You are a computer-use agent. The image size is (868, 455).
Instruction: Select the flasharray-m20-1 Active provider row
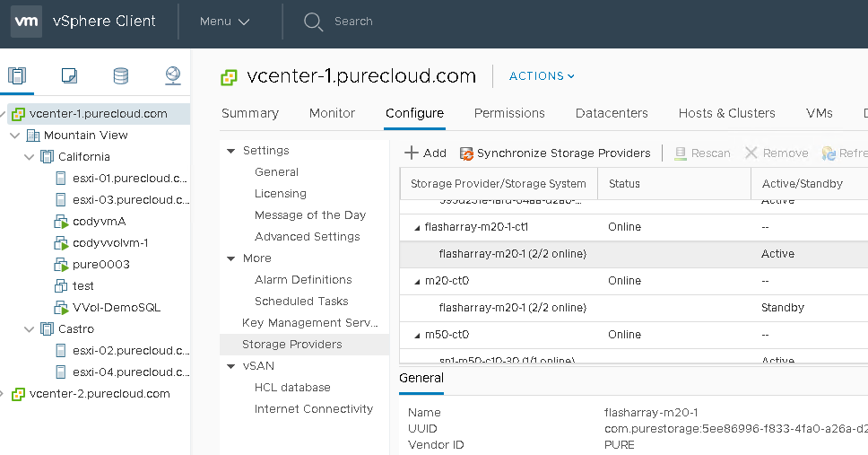pyautogui.click(x=512, y=254)
